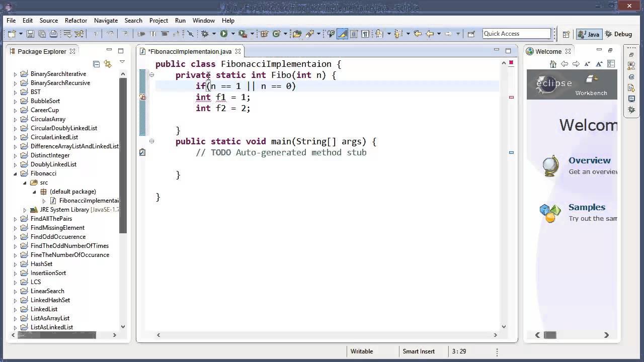
Task: Open the Declaration view icon in right trim
Action: click(x=631, y=88)
